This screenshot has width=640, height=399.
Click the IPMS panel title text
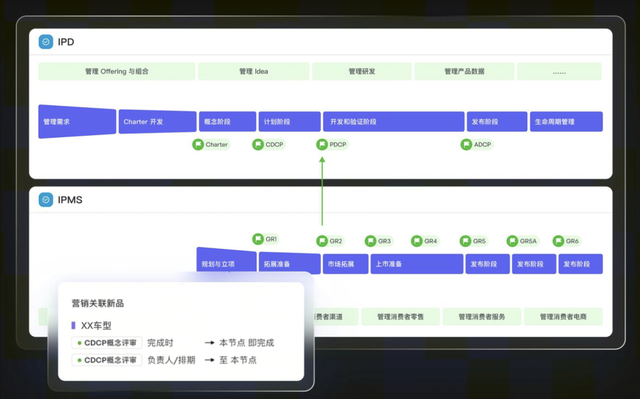click(x=70, y=200)
